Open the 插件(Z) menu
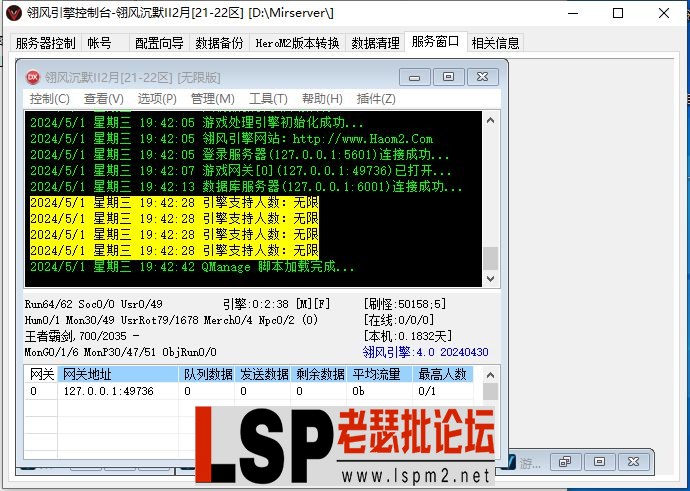Image resolution: width=690 pixels, height=491 pixels. [376, 99]
